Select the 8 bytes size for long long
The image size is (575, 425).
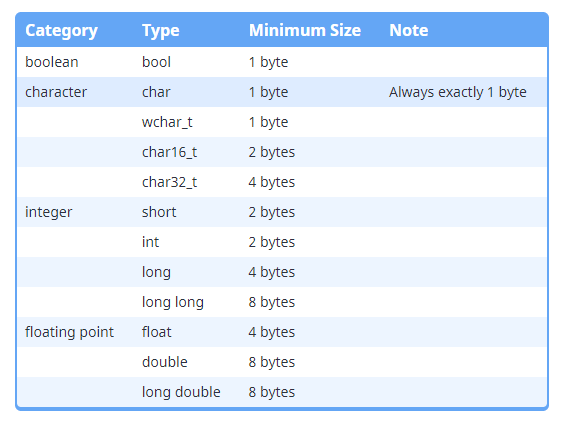272,303
